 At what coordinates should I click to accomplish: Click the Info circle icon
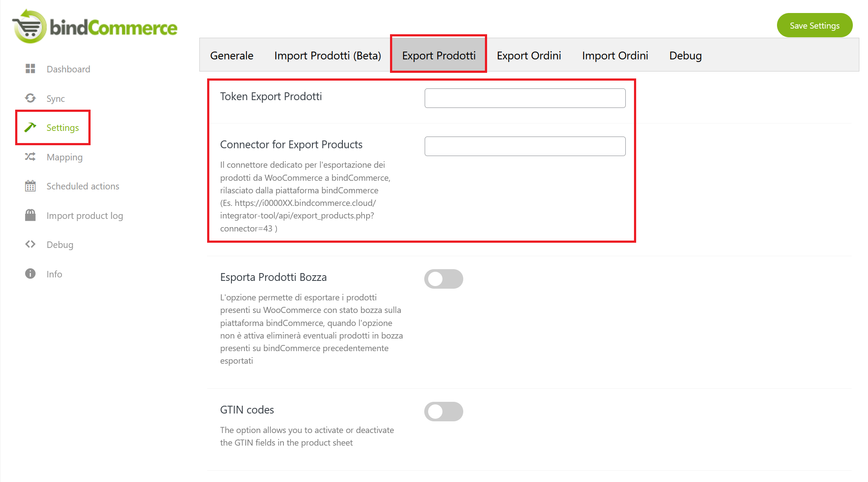pyautogui.click(x=30, y=274)
